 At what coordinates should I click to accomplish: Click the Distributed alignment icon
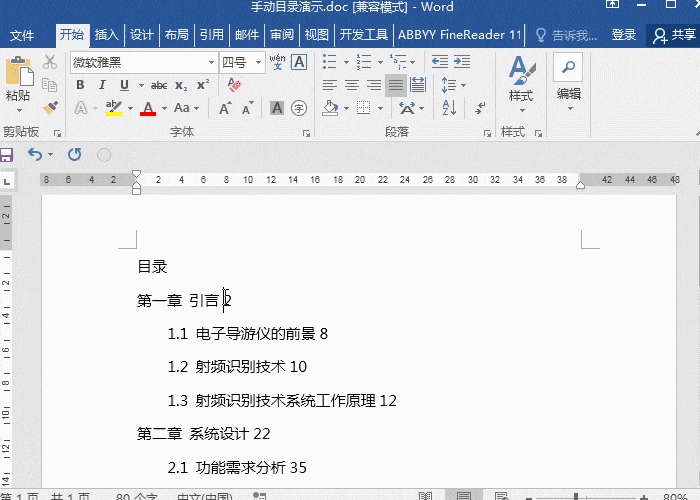pos(418,85)
